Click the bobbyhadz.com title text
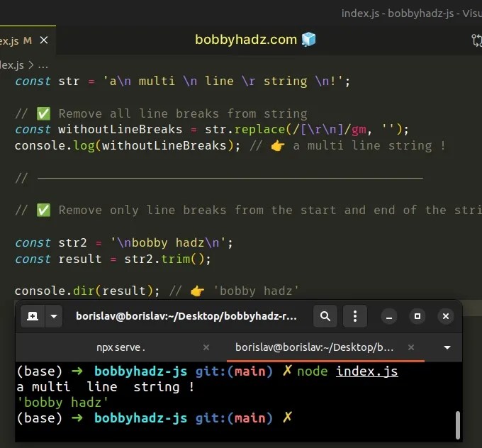The width and height of the screenshot is (482, 448). [x=246, y=40]
